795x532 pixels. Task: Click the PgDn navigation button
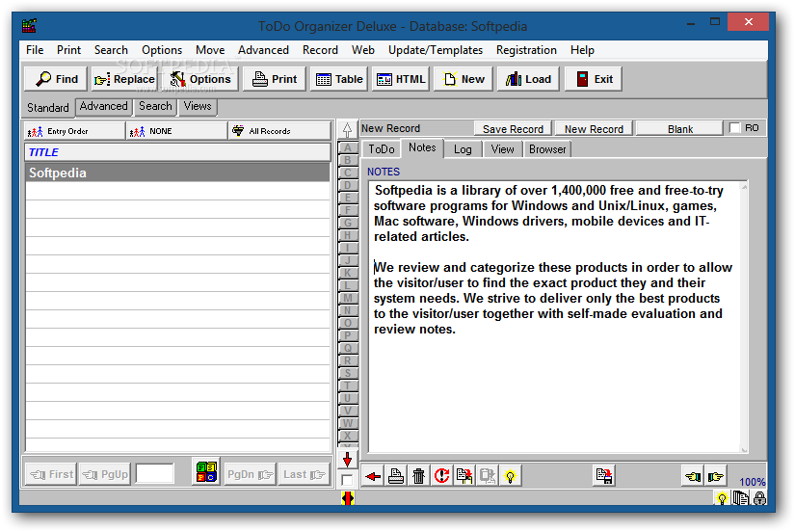(x=250, y=475)
